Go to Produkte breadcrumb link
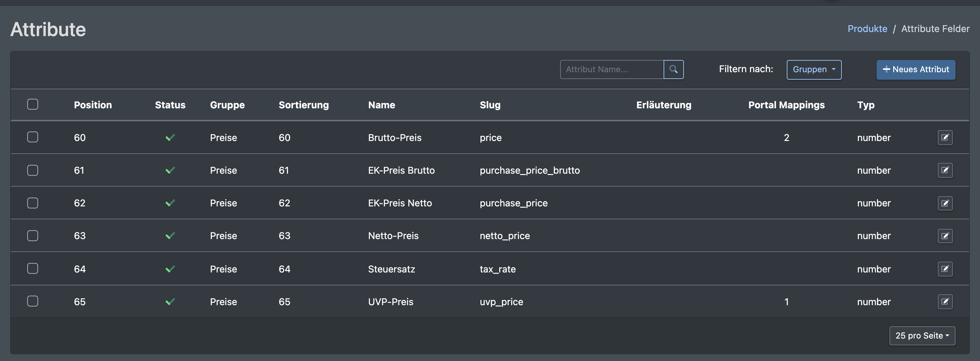Viewport: 980px width, 361px height. [867, 29]
